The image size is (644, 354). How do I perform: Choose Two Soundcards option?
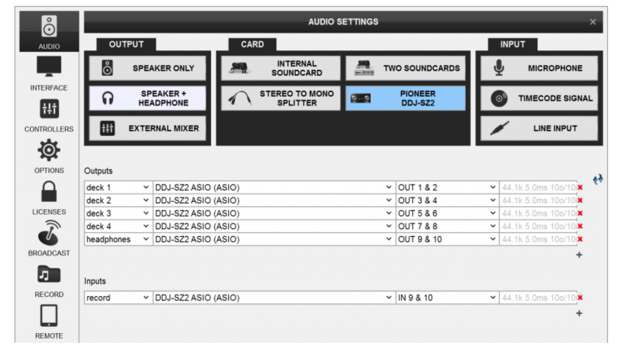405,68
